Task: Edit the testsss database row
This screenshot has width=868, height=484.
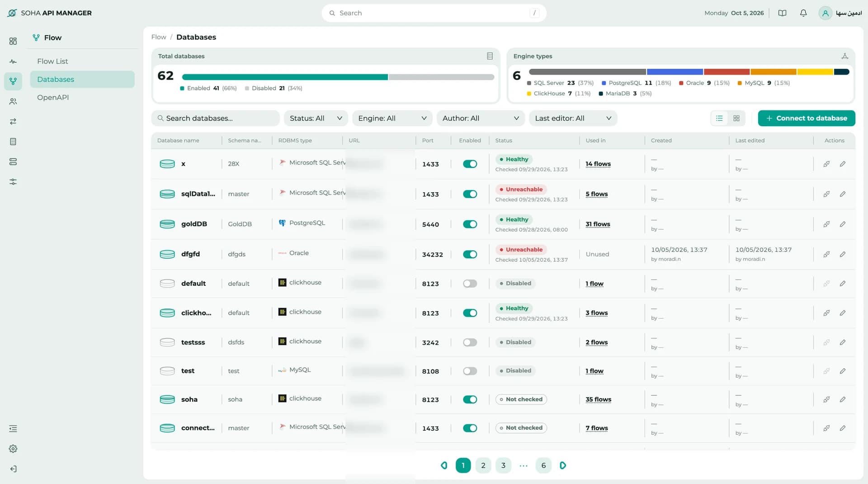Action: coord(843,342)
